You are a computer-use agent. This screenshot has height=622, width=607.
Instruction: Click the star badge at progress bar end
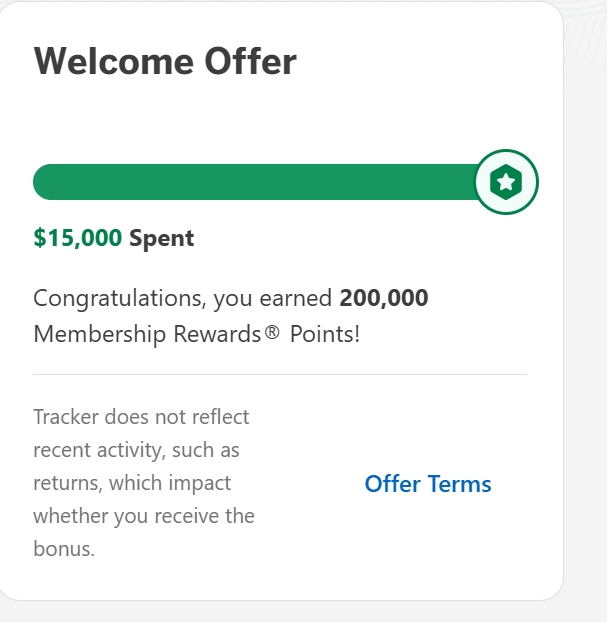(x=507, y=182)
